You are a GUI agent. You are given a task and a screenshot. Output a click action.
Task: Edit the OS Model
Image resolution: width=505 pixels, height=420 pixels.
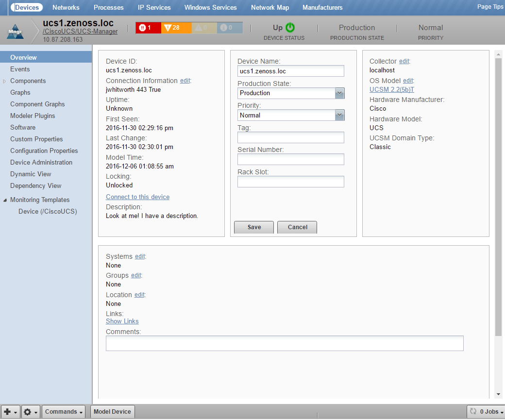pyautogui.click(x=408, y=81)
